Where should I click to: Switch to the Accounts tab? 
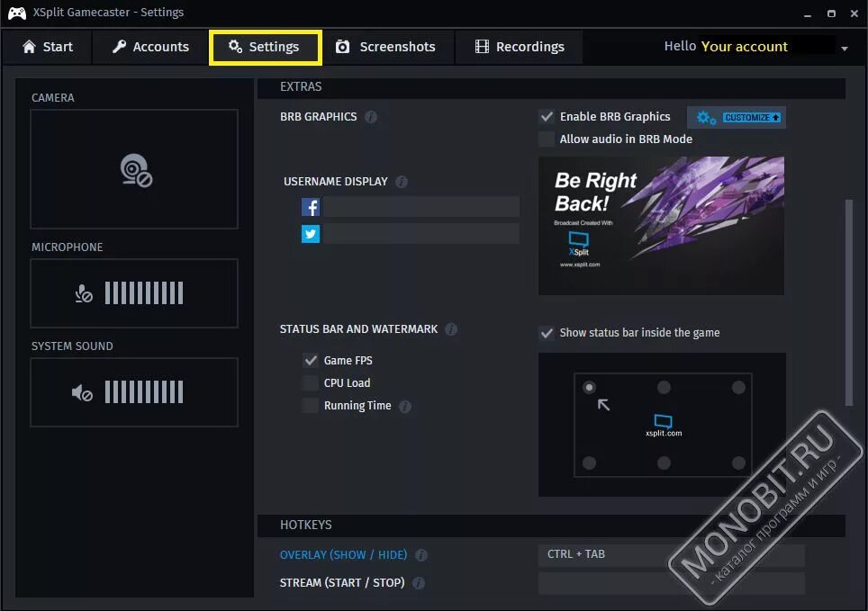pos(150,47)
